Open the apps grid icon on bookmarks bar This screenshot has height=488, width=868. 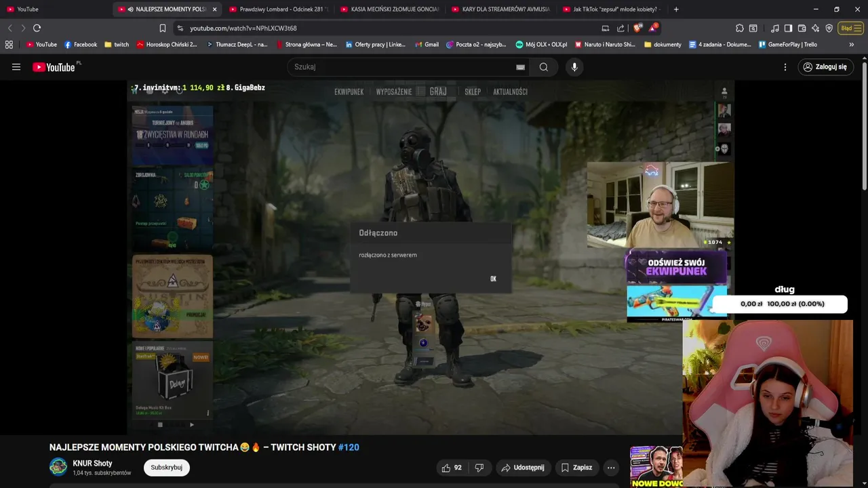tap(9, 45)
